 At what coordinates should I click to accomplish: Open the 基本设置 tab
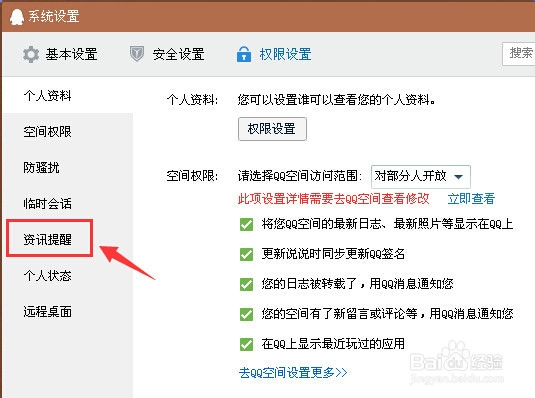click(x=60, y=54)
